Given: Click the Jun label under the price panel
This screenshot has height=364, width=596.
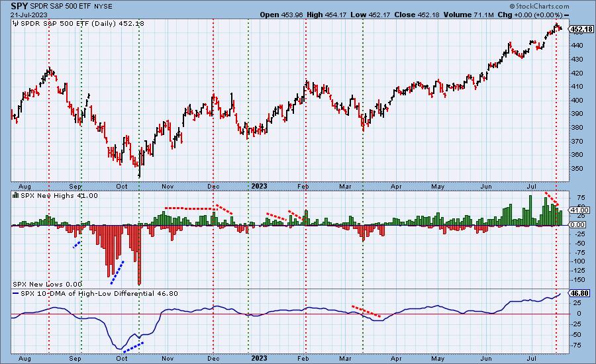Looking at the screenshot, I should 486,186.
